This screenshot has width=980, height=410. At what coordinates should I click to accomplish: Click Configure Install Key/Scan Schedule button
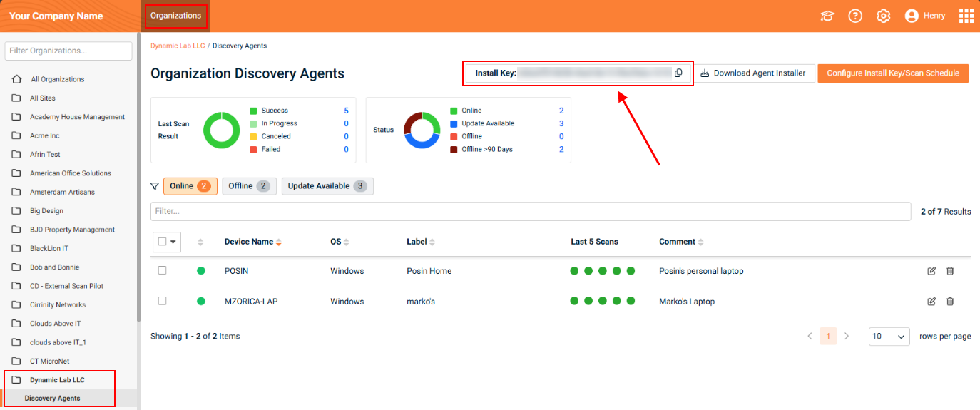(x=892, y=73)
